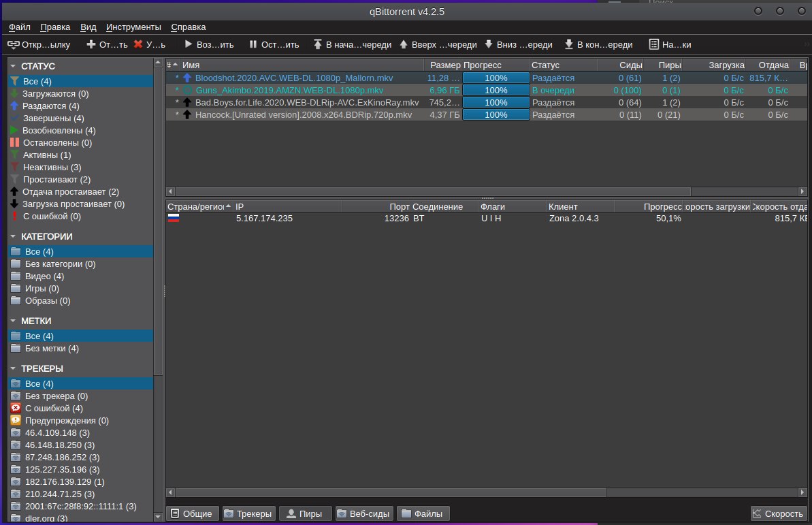Image resolution: width=812 pixels, height=525 pixels.
Task: Open the settings toolbar icon
Action: (654, 44)
